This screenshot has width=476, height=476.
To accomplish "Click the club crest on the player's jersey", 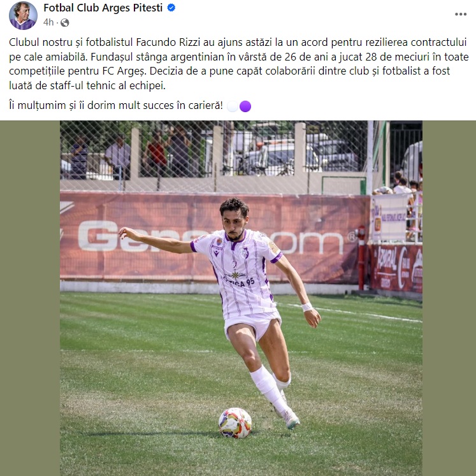I will [x=245, y=252].
